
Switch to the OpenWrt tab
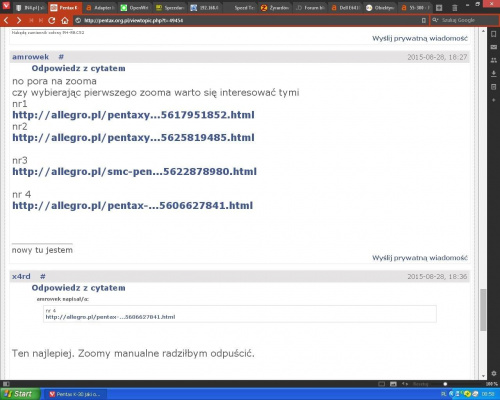[135, 8]
